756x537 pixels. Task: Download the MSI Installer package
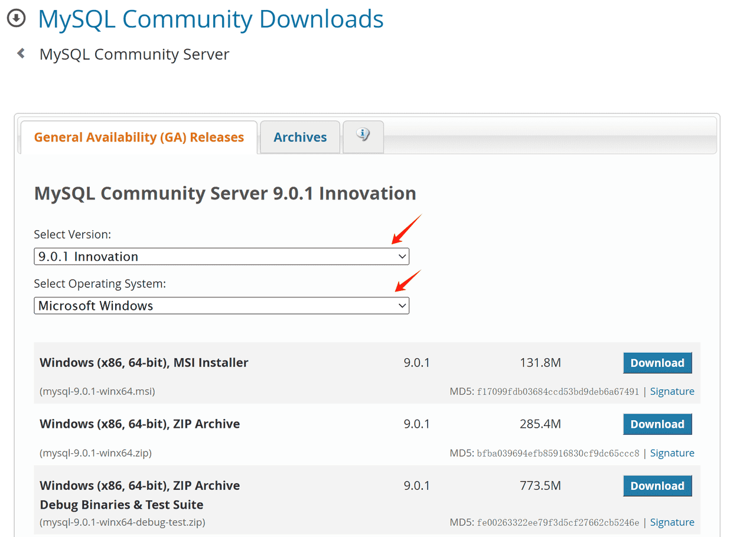[657, 363]
